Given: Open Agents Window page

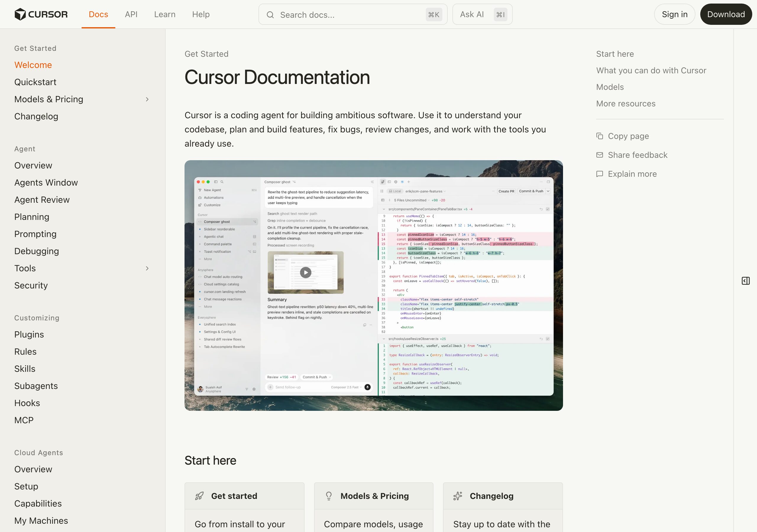Looking at the screenshot, I should point(46,183).
